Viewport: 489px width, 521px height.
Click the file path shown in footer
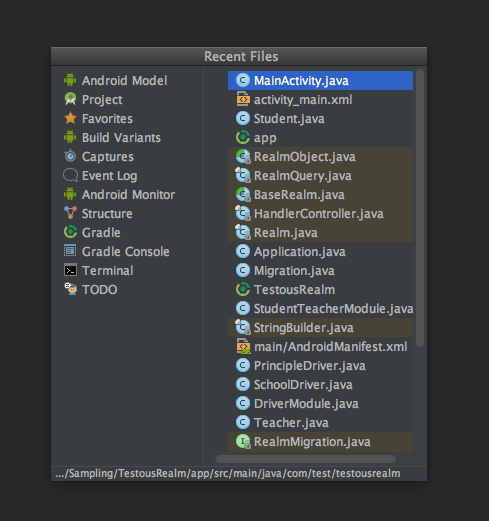tap(228, 473)
